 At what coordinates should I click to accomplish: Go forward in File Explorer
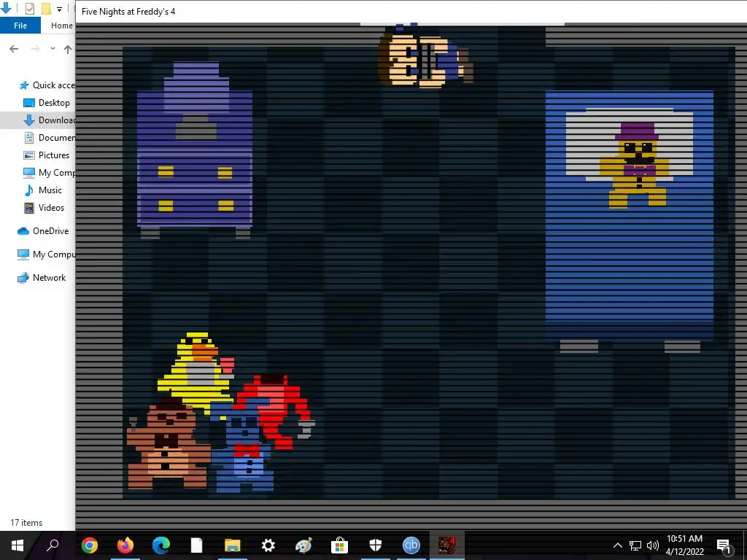[x=35, y=49]
